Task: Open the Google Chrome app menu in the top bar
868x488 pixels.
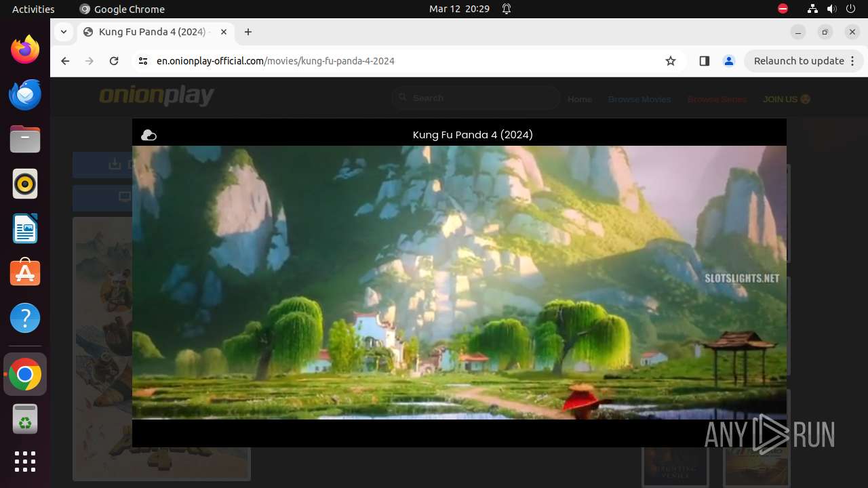Action: click(122, 9)
